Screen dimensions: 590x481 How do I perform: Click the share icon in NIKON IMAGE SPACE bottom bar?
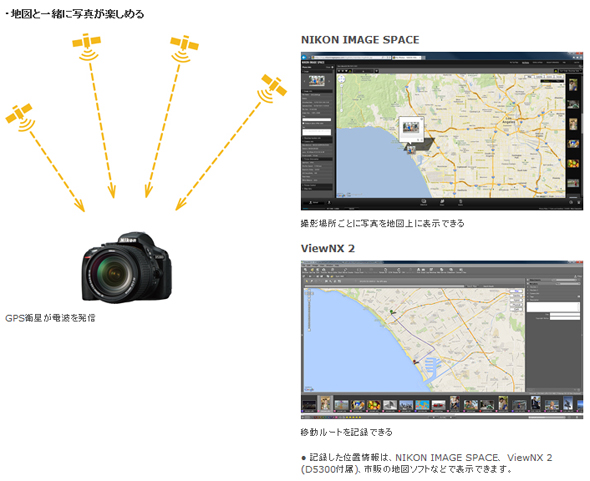[x=442, y=202]
